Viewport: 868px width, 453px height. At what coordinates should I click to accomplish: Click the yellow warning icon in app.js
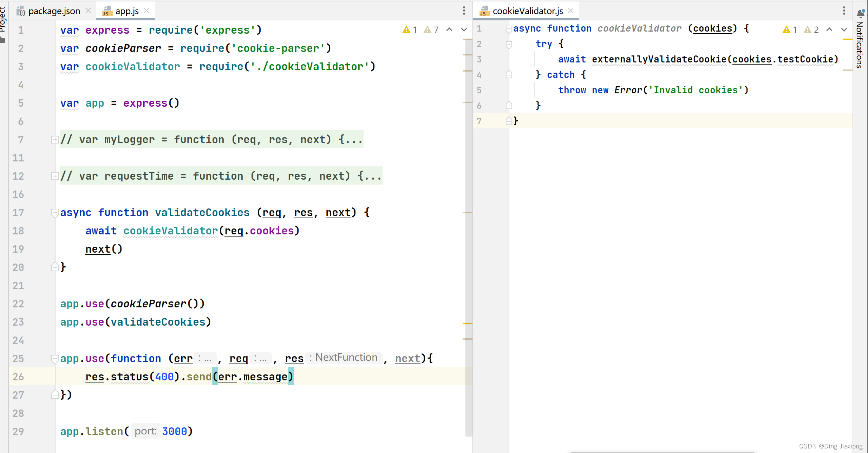[x=406, y=29]
